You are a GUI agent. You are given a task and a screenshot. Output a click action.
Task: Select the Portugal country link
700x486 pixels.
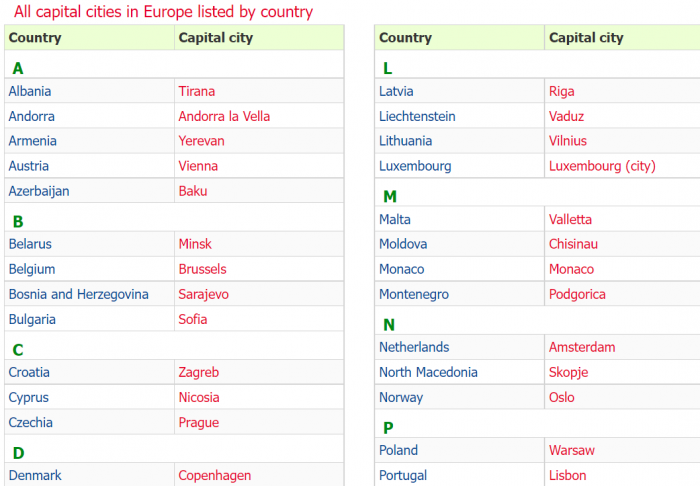point(403,475)
